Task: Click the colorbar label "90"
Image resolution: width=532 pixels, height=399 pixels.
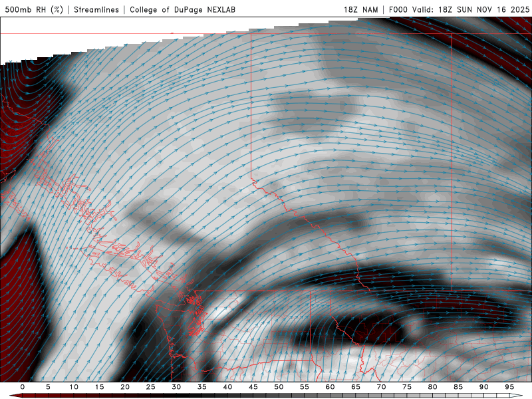Action: click(x=484, y=387)
